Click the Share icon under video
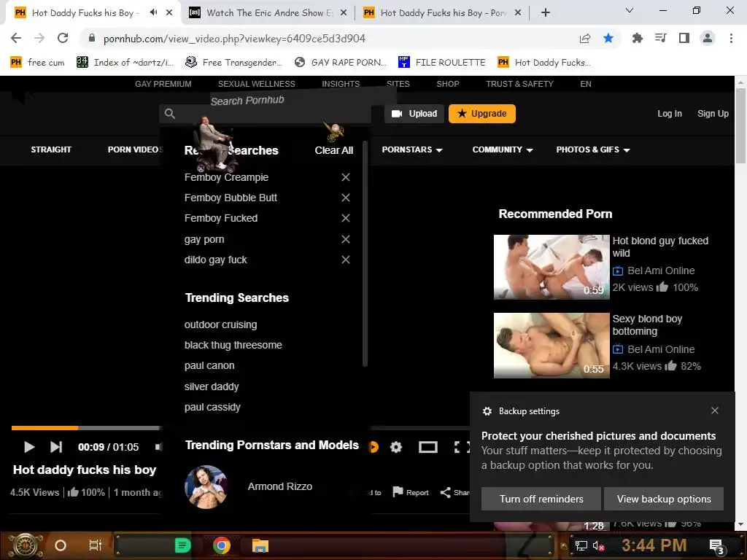 coord(455,492)
